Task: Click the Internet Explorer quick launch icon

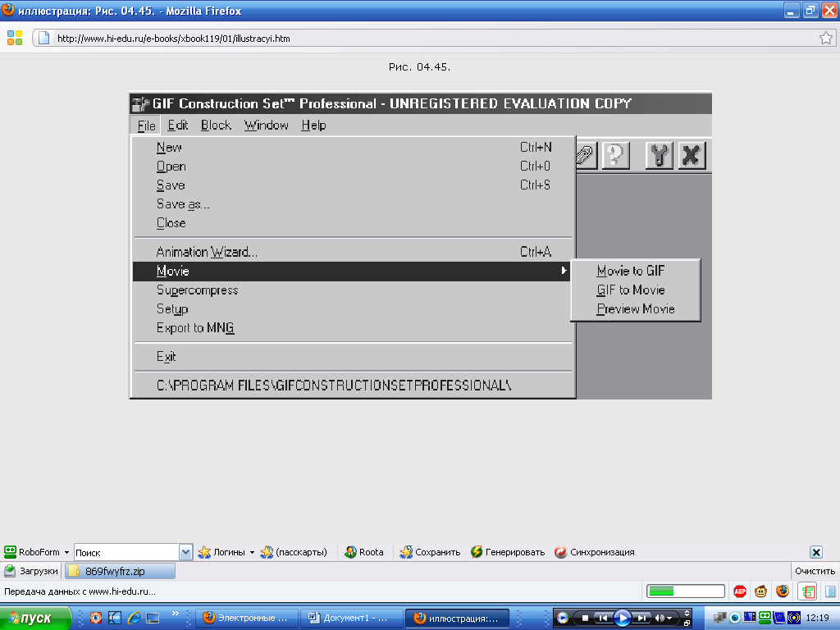Action: [x=134, y=618]
